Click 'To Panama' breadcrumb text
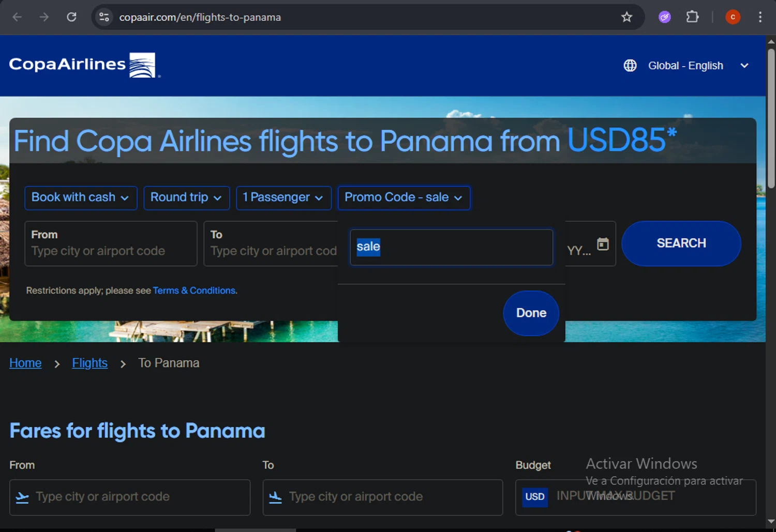This screenshot has width=776, height=532. (169, 363)
